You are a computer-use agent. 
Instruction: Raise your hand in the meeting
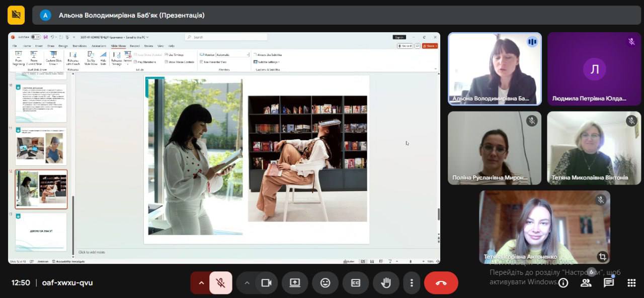386,283
